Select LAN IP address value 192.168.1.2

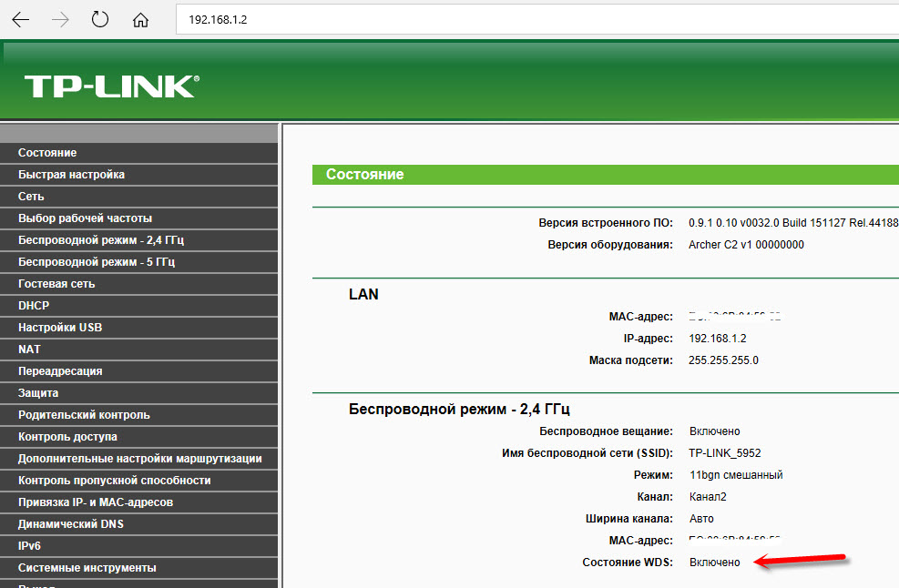[717, 339]
